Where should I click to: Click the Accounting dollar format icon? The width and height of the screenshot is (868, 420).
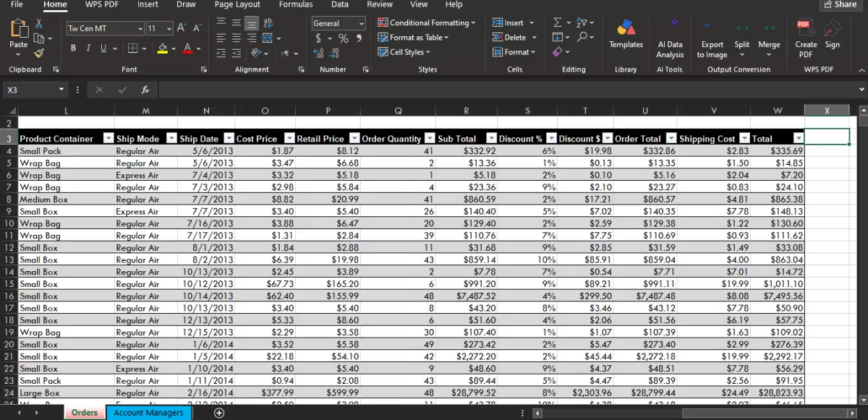pyautogui.click(x=318, y=38)
